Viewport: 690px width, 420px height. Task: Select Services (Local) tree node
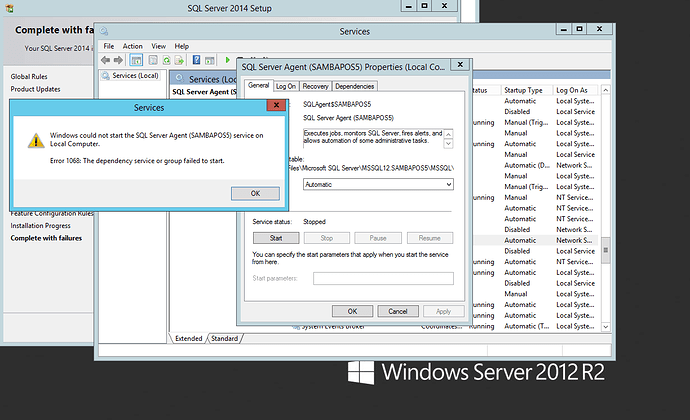(x=135, y=76)
